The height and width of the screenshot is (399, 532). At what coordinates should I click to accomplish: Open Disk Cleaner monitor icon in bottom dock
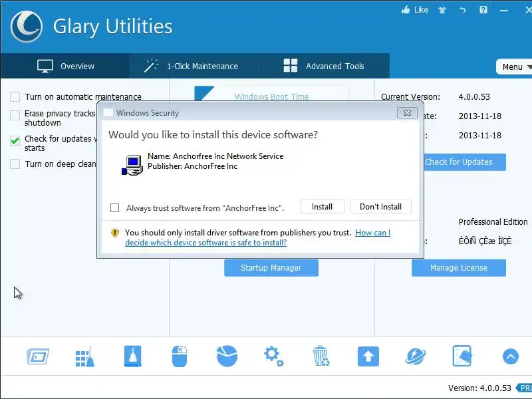(x=38, y=356)
